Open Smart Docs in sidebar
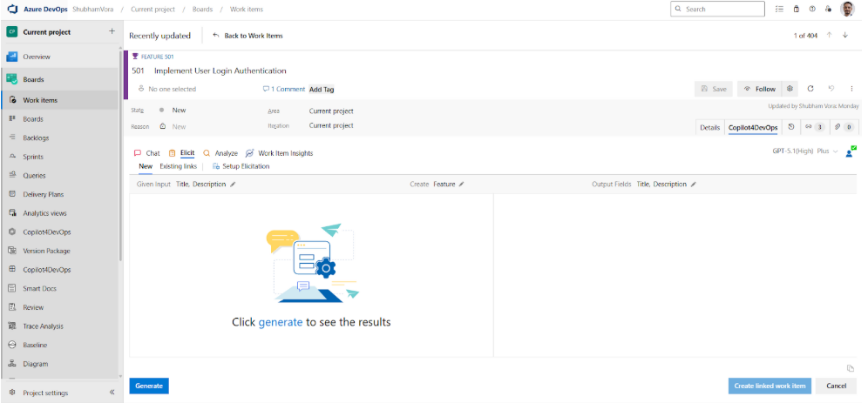Image resolution: width=868 pixels, height=403 pixels. (x=60, y=288)
